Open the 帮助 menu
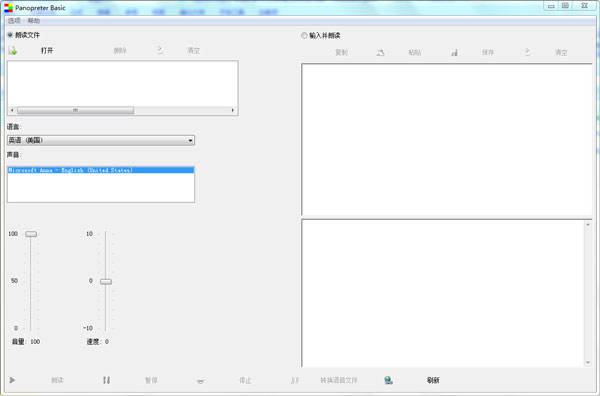The width and height of the screenshot is (600, 396). tap(34, 21)
